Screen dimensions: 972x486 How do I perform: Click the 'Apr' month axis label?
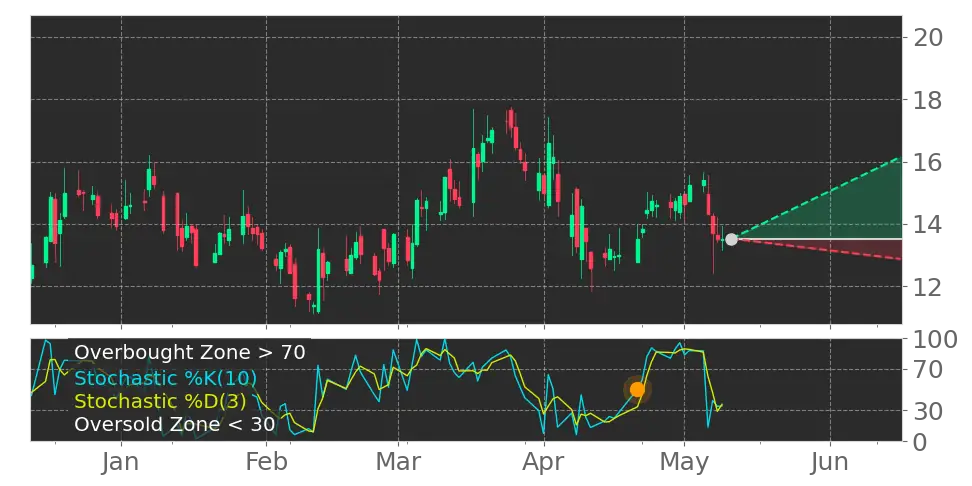click(544, 462)
